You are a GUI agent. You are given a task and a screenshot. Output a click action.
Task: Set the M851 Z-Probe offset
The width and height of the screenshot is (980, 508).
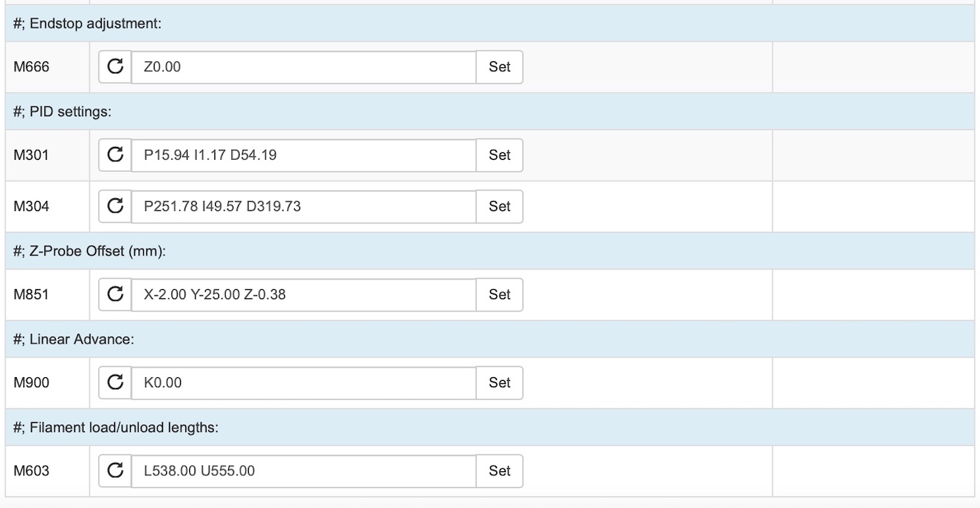point(499,295)
